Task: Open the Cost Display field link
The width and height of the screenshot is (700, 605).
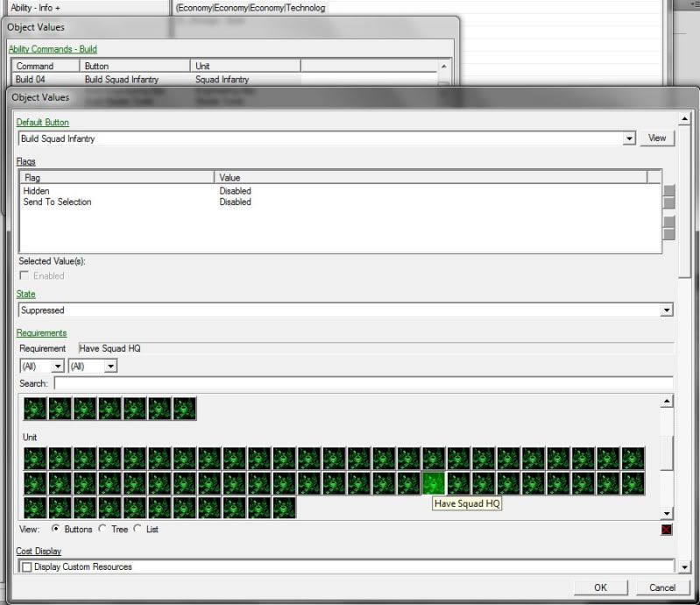Action: coord(39,551)
